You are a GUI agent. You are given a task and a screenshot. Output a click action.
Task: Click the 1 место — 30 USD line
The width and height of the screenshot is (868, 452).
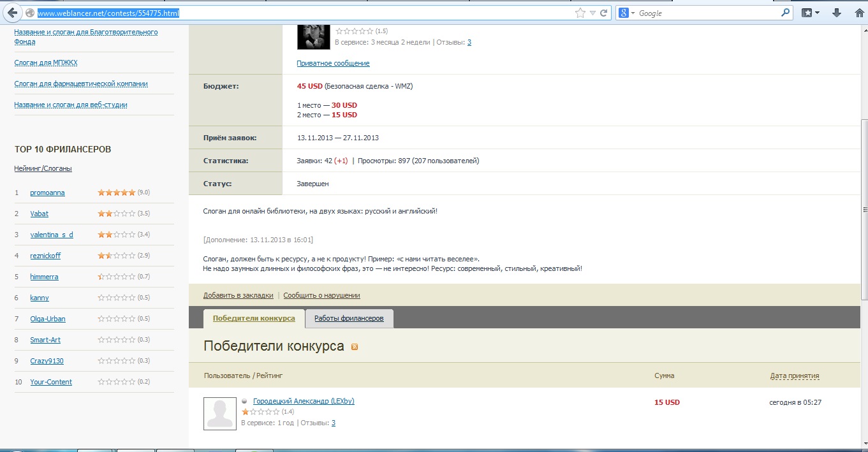pos(327,105)
